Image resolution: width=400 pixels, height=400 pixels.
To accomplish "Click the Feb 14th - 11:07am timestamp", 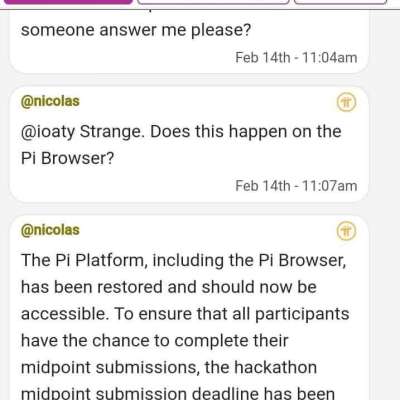I will click(296, 186).
